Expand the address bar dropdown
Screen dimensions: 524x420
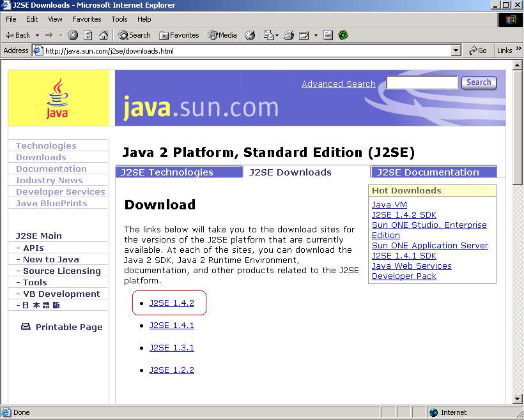click(456, 51)
